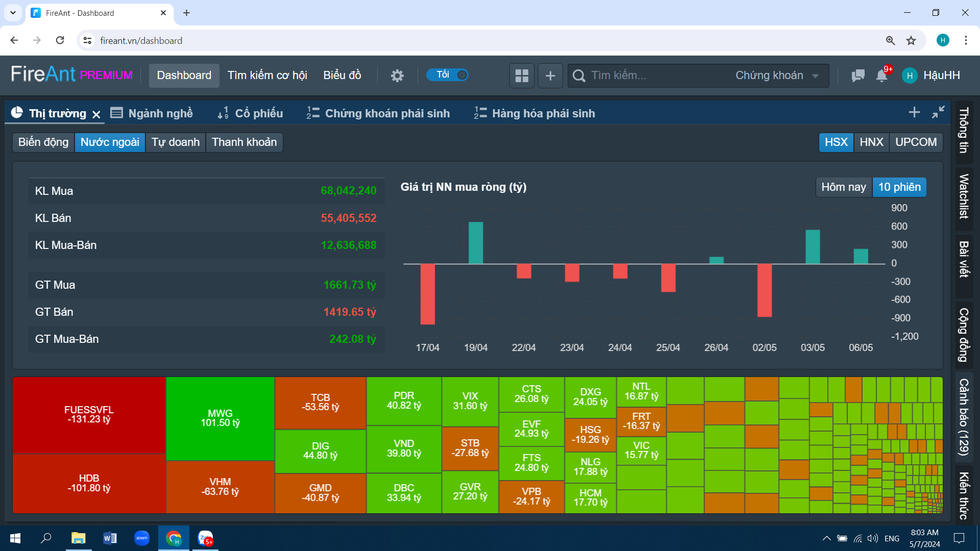Close the Thị trường tab
The image size is (980, 551).
pyautogui.click(x=96, y=114)
